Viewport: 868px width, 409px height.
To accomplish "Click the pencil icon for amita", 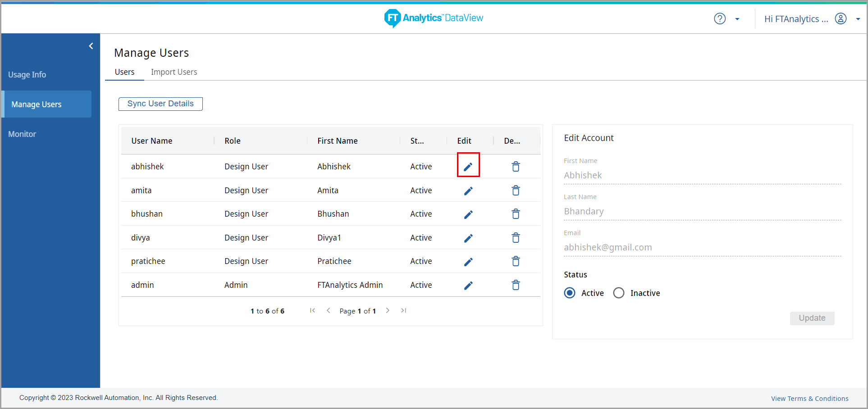I will click(468, 191).
